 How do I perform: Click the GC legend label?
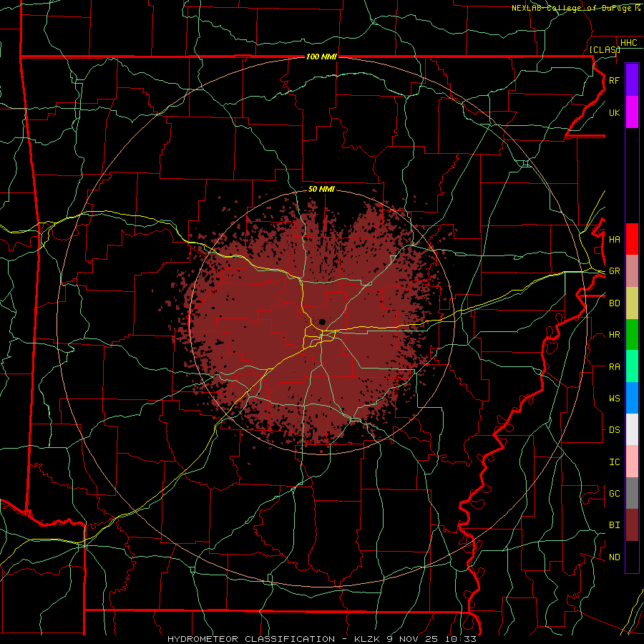pyautogui.click(x=614, y=494)
